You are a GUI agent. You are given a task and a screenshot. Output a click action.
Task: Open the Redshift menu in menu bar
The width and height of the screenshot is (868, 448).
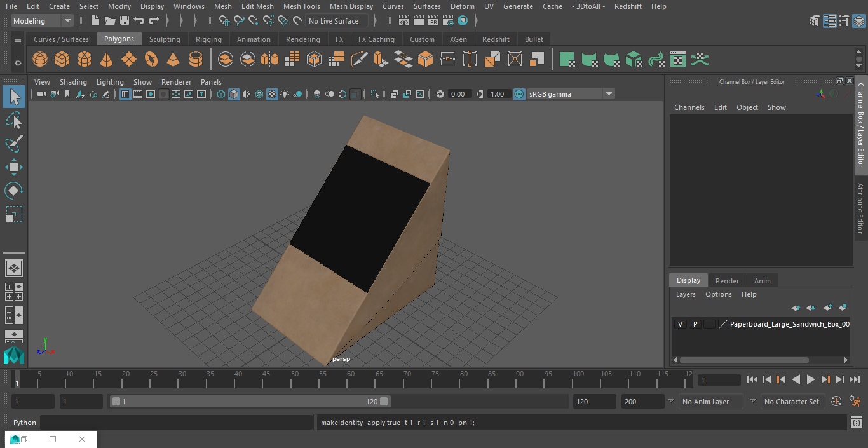tap(627, 6)
